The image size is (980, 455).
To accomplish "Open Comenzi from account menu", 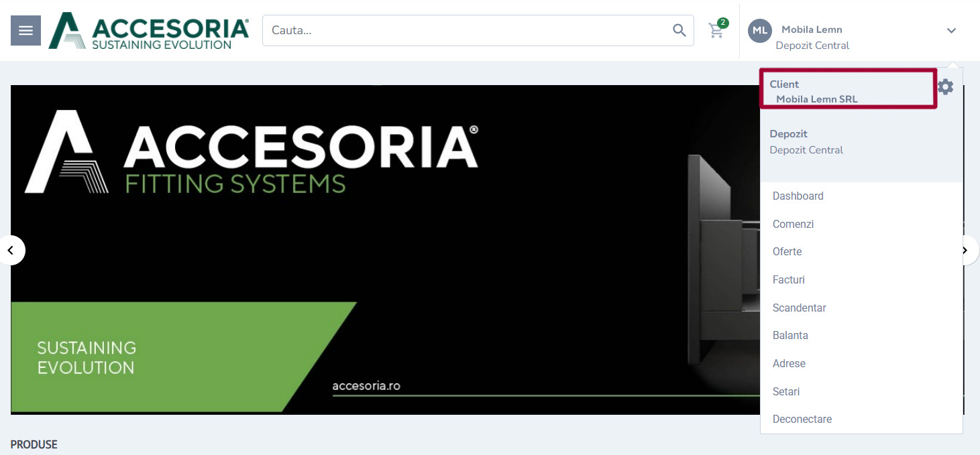I will pos(793,224).
